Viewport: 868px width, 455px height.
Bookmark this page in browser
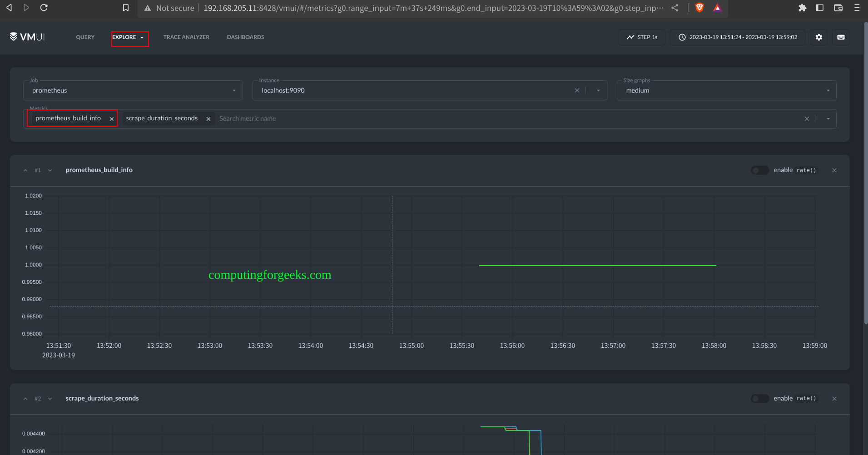point(126,8)
